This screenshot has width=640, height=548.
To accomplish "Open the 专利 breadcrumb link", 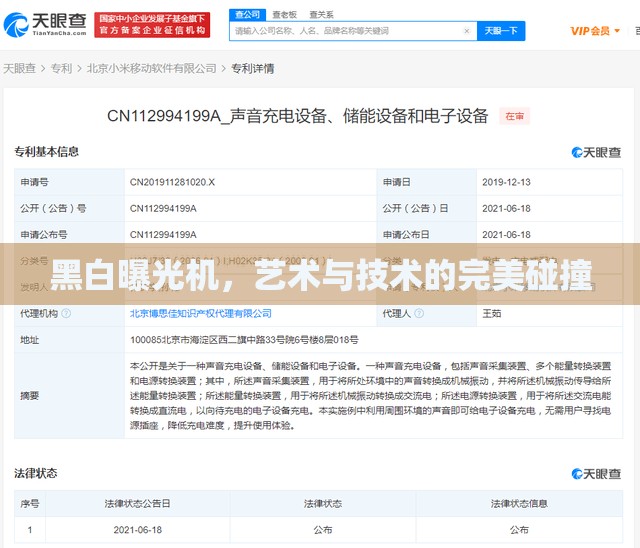I will [x=61, y=69].
